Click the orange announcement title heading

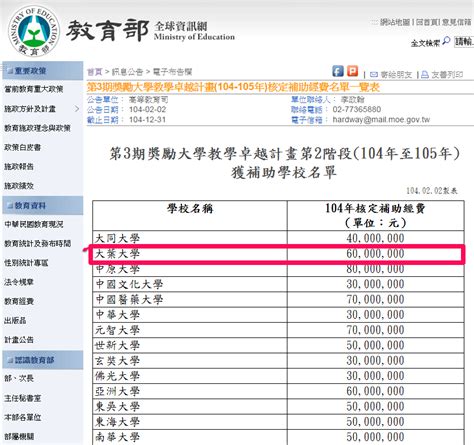coord(233,87)
